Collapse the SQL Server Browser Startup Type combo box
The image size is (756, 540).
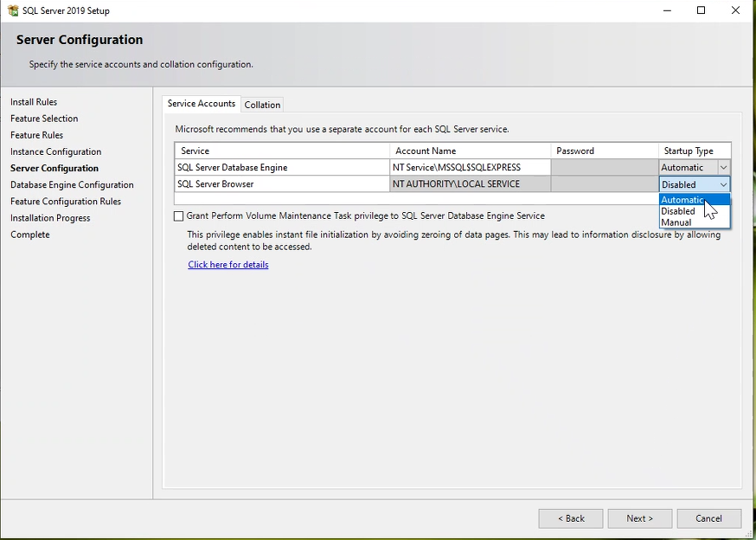point(723,184)
